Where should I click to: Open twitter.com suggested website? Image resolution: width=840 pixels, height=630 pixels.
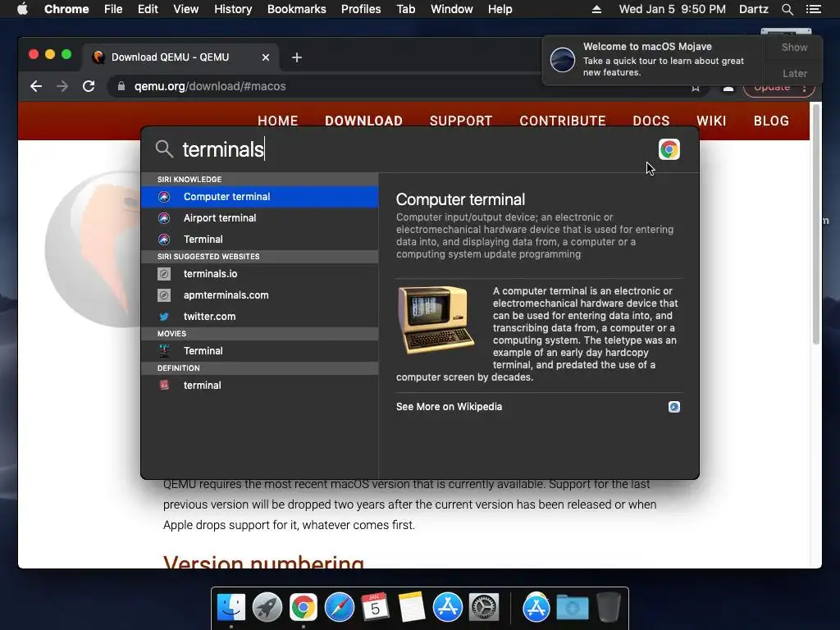[260, 317]
